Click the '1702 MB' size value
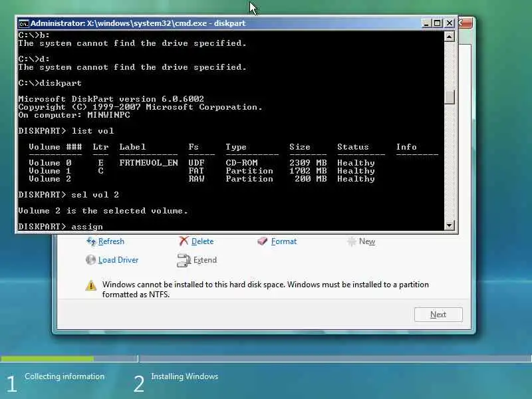Viewport: 532px width, 399px height. tap(308, 171)
